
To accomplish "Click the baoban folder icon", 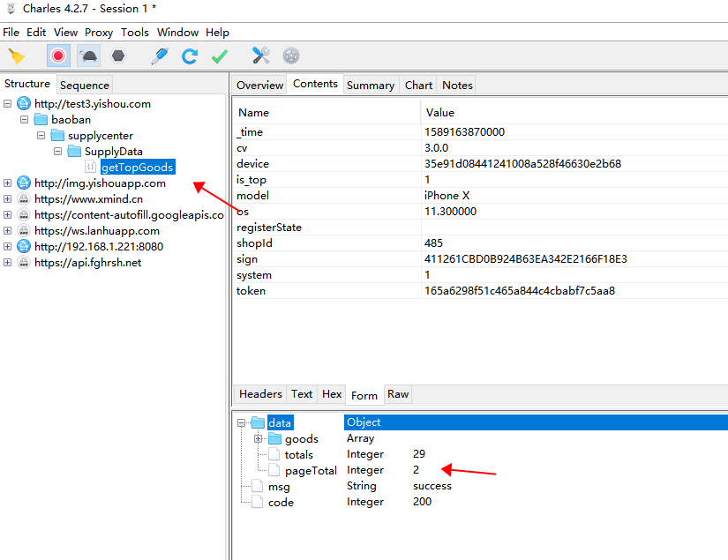I will pos(41,120).
